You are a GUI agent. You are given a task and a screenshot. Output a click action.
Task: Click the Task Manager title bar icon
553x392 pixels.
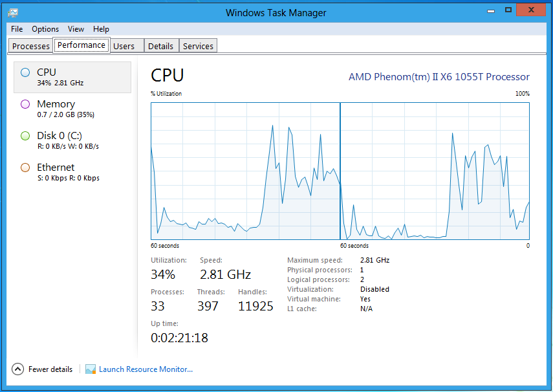point(13,12)
